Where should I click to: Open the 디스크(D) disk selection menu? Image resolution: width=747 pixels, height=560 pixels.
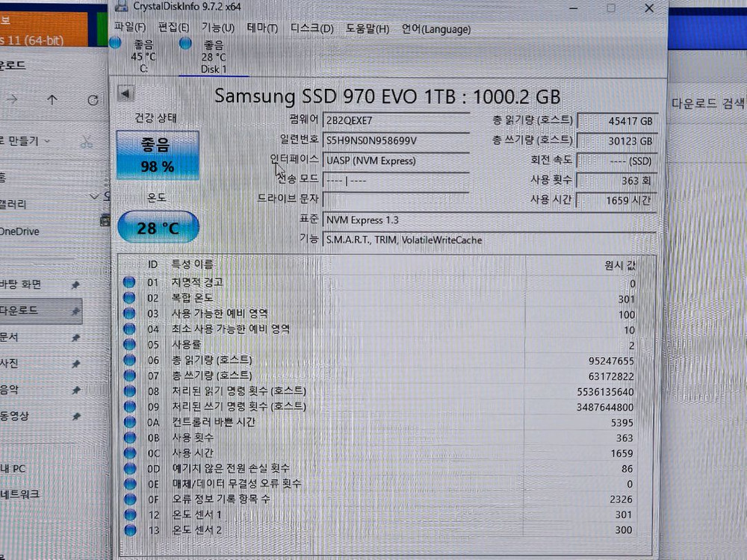(309, 29)
